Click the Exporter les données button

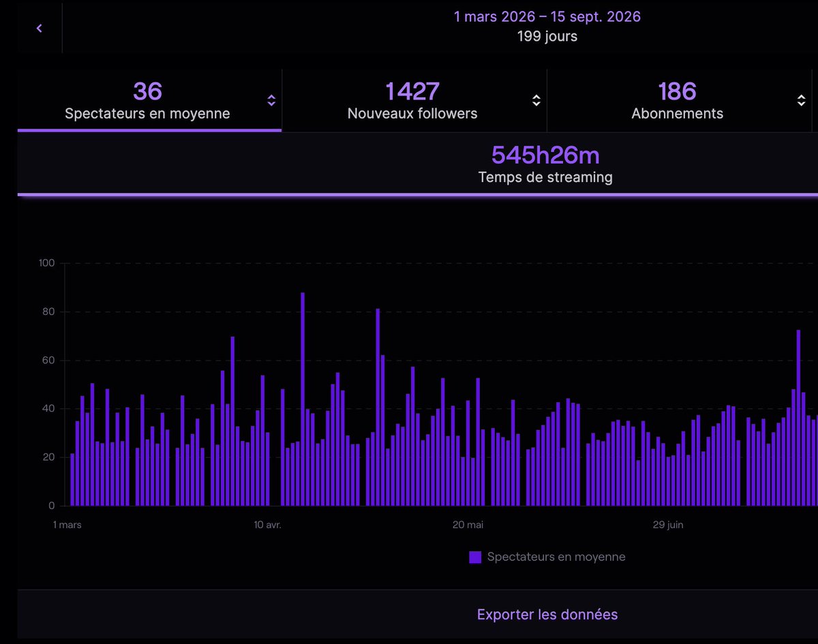(x=547, y=615)
